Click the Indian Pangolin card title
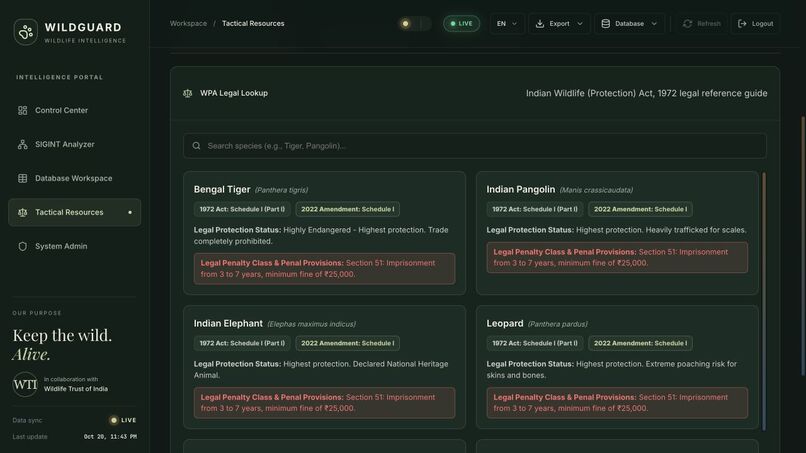This screenshot has width=806, height=453. coord(521,189)
